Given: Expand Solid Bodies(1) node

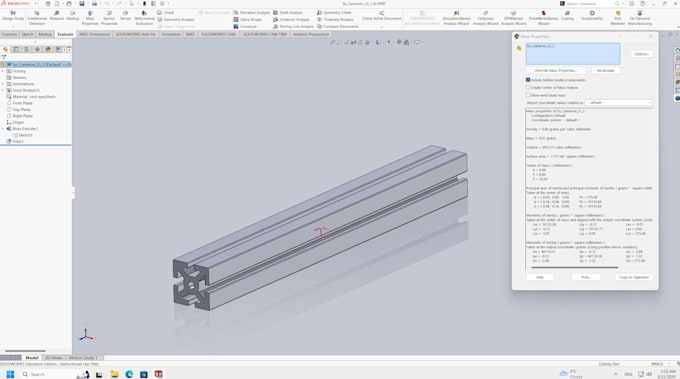Looking at the screenshot, I should point(3,90).
